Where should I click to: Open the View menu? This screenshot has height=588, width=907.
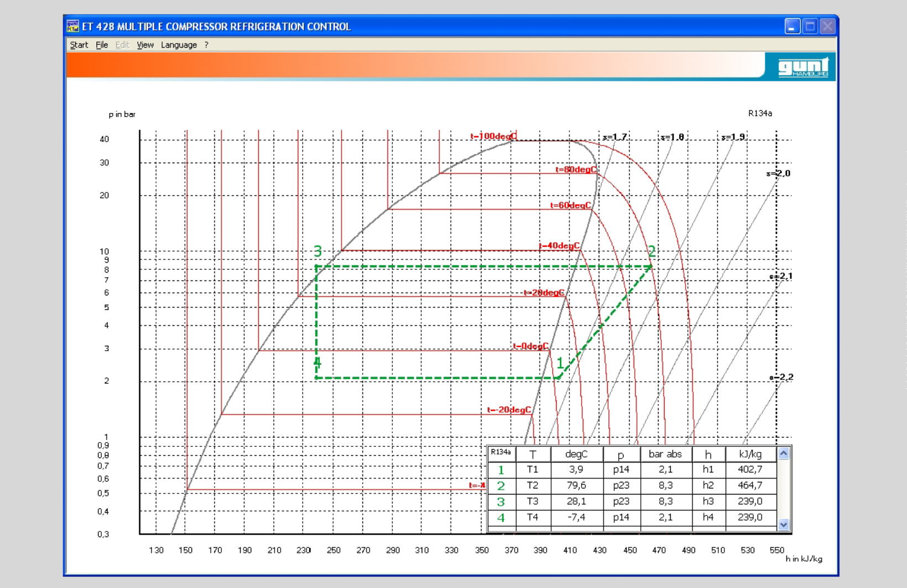(145, 45)
